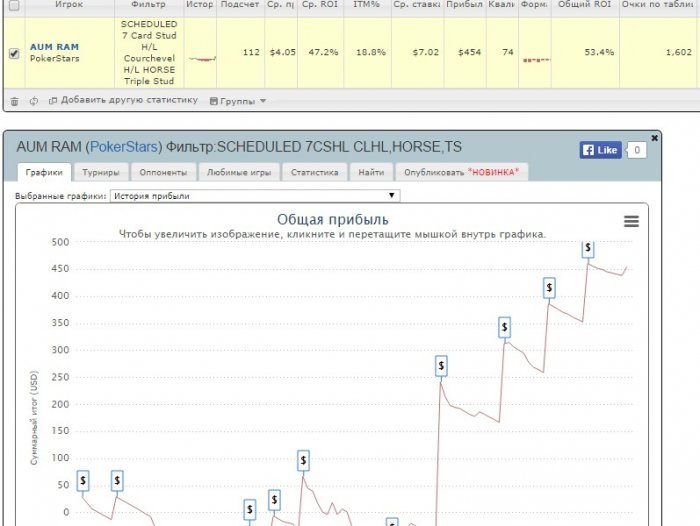
Task: Expand the История прибыли chart selector
Action: [255, 196]
